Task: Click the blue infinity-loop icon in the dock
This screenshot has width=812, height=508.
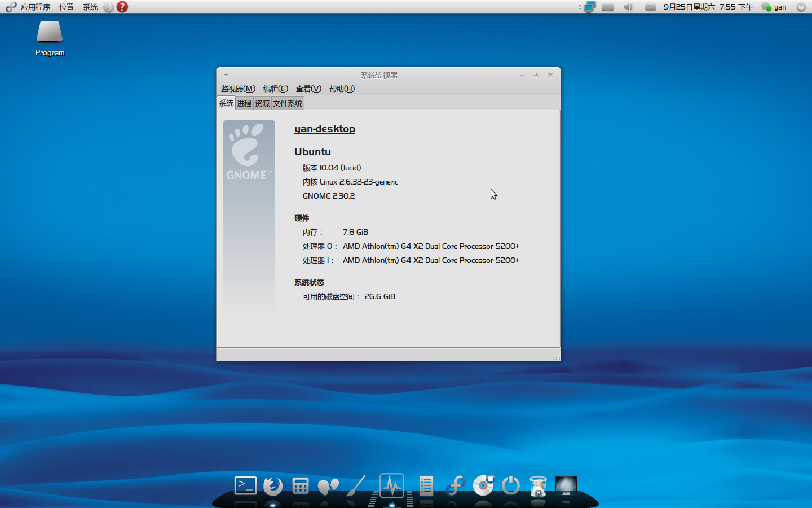Action: coord(455,485)
